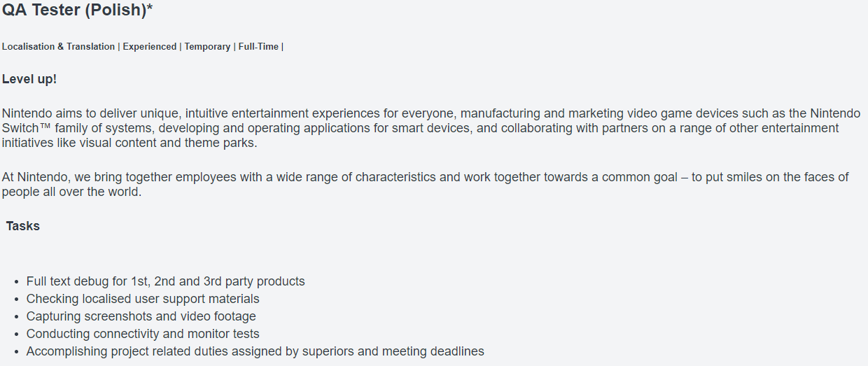Select the Temporary contract tag
868x366 pixels.
[207, 47]
